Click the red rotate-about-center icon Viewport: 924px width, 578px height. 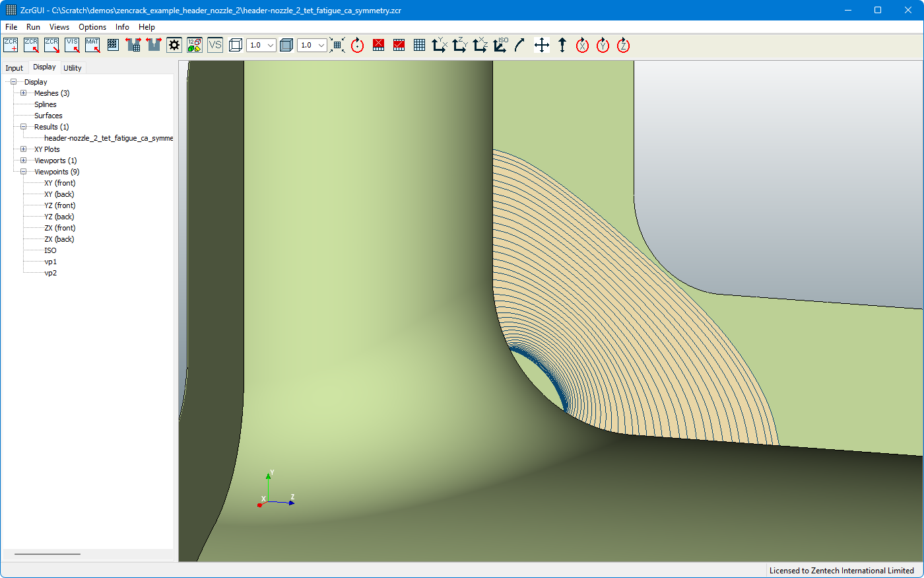[358, 45]
